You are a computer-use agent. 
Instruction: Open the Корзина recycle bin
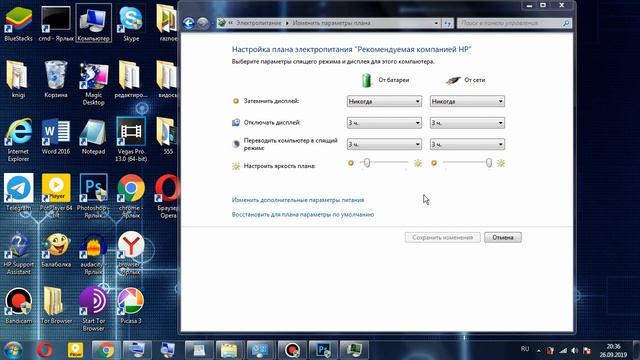click(56, 79)
